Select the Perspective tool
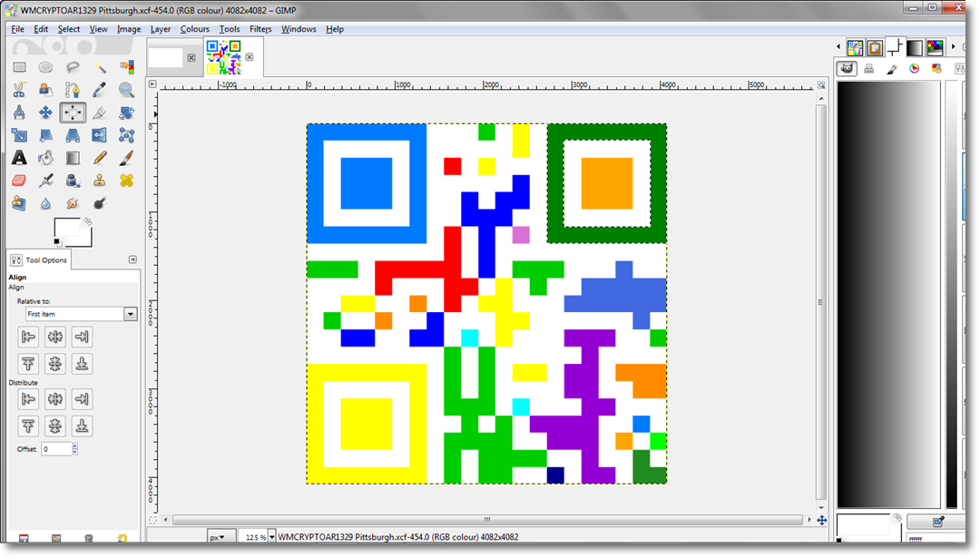This screenshot has height=558, width=980. click(73, 135)
